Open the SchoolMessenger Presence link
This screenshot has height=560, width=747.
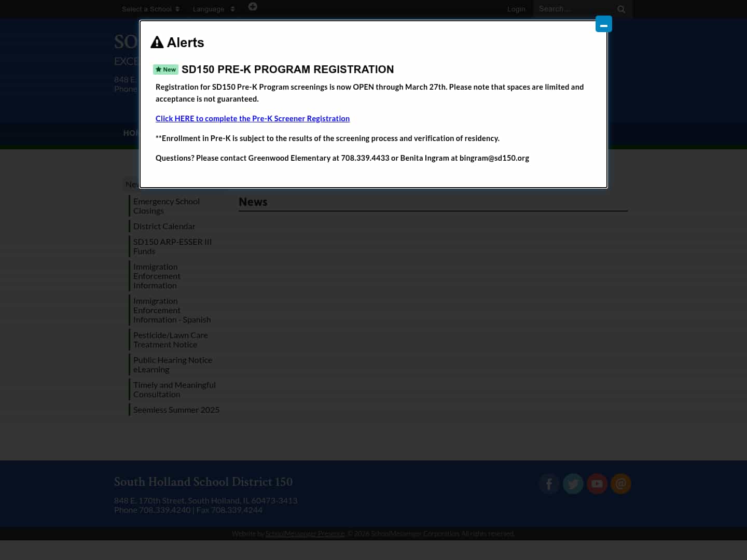(305, 534)
